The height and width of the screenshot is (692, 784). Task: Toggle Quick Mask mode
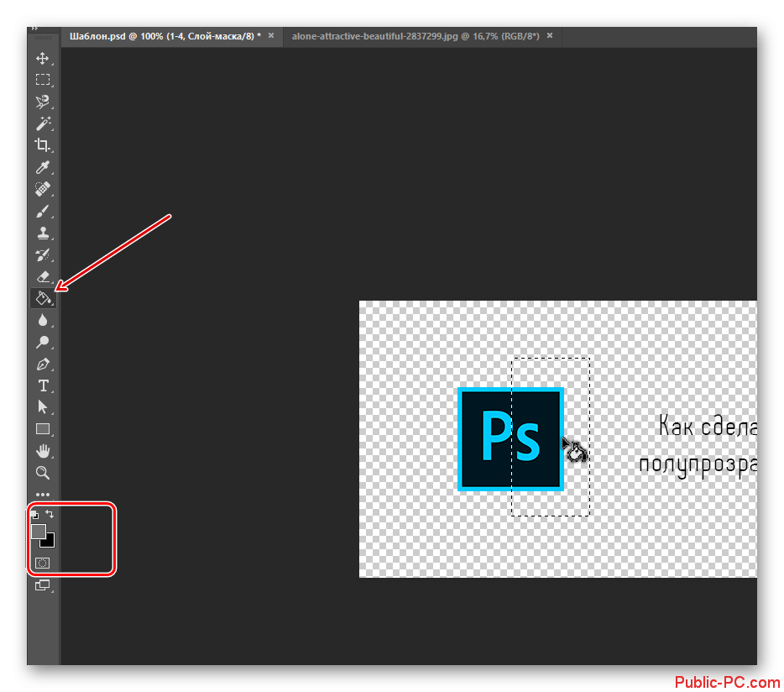42,563
